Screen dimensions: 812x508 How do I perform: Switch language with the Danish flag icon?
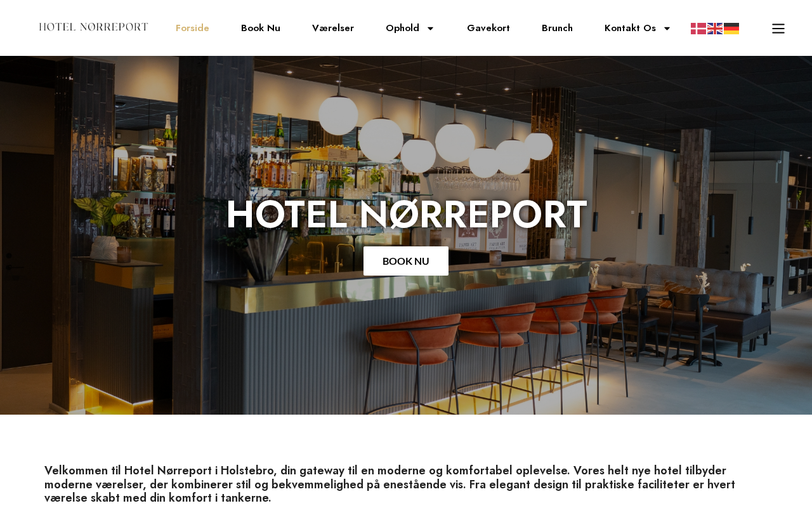tap(698, 29)
